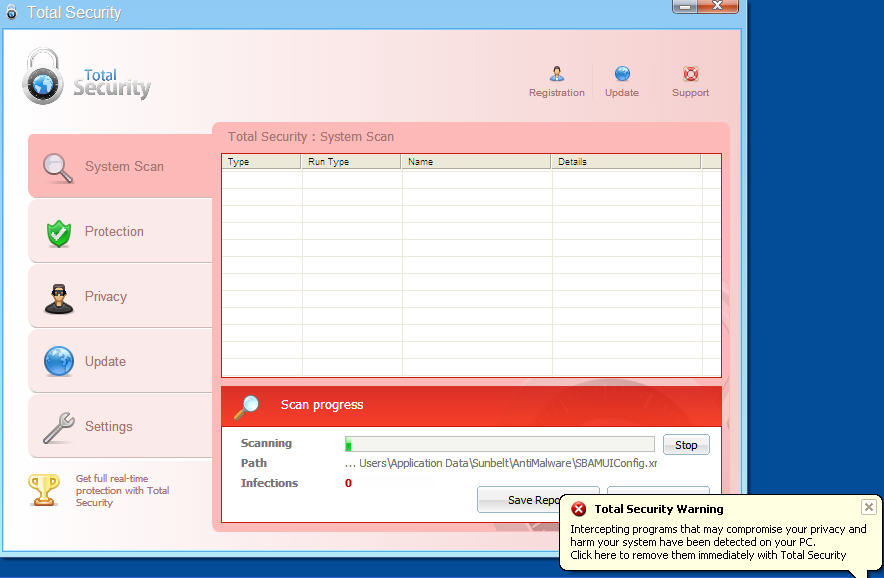The image size is (884, 578).
Task: Sort by the Type column header
Action: (x=261, y=162)
